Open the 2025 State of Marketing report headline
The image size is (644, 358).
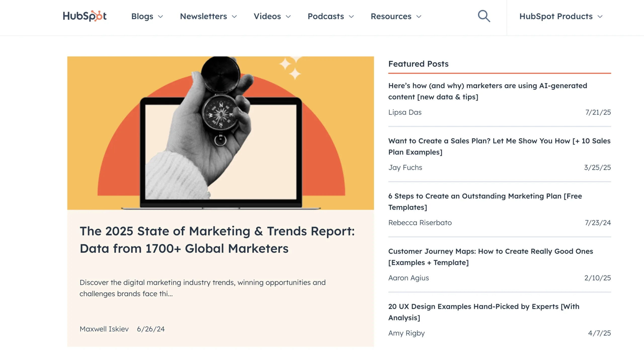(x=217, y=240)
